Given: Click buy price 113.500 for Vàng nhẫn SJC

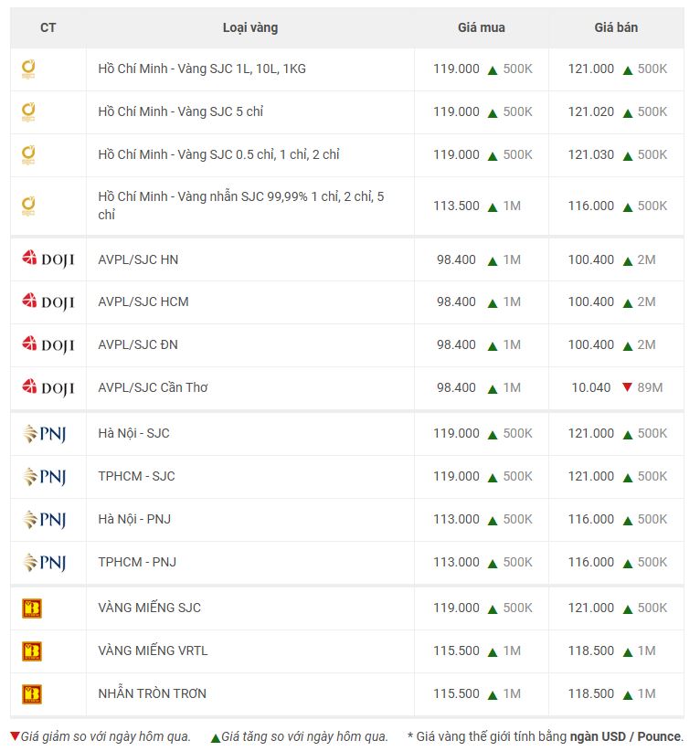Looking at the screenshot, I should click(x=456, y=206).
